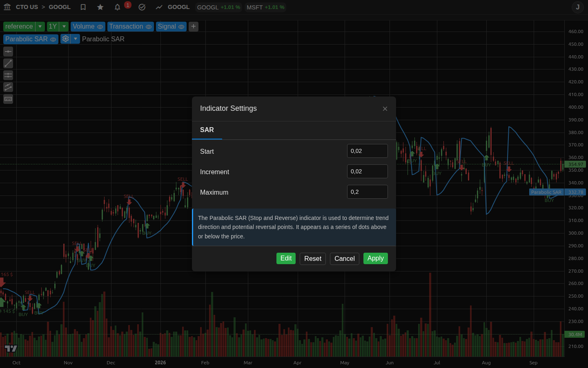This screenshot has height=368, width=588.
Task: Expand the dropdown arrow beside the gear
Action: point(76,39)
